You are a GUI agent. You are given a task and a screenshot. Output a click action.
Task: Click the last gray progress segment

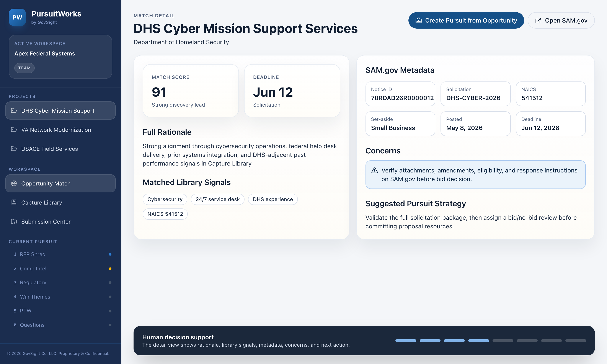coord(576,340)
